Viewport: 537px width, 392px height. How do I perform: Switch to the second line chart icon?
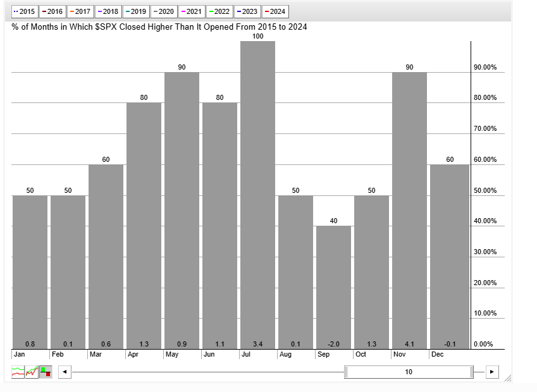[32, 372]
